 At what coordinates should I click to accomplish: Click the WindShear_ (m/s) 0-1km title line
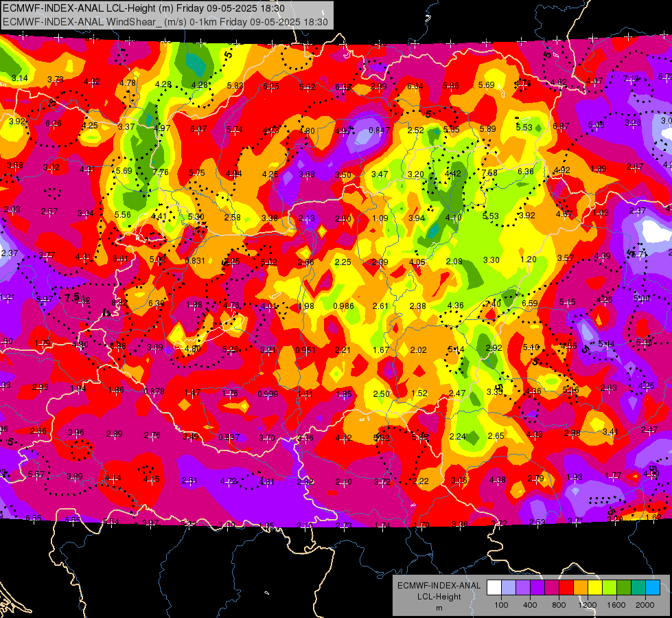165,22
